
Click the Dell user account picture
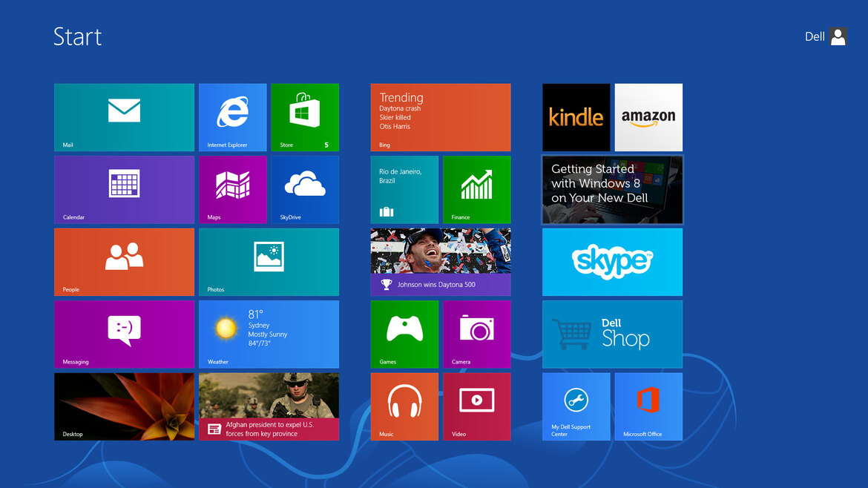point(838,36)
